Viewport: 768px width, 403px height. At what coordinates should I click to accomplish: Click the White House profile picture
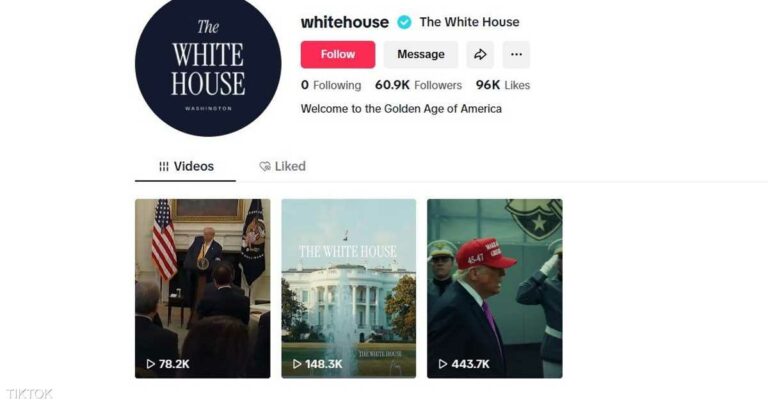(208, 64)
